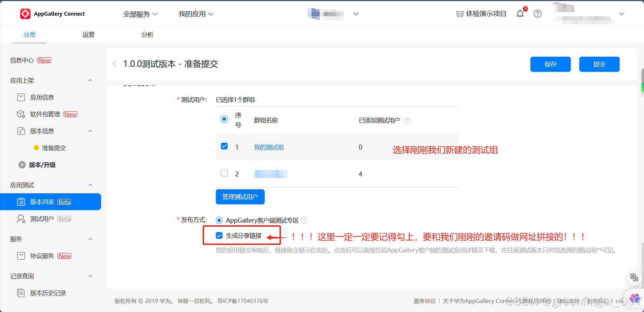Viewport: 644px width, 312px height.
Task: Click the 提交 button
Action: (599, 64)
